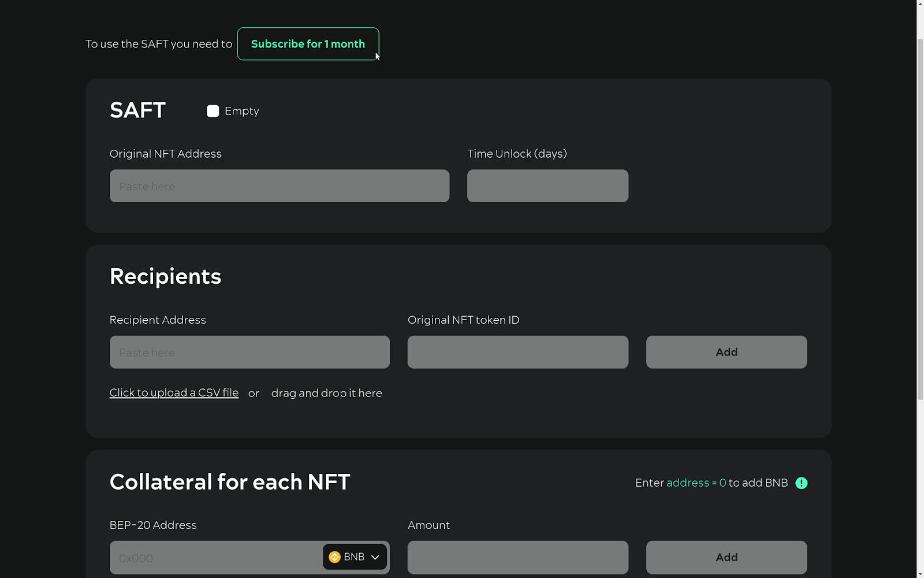Focus the Time Unlock (days) field
The height and width of the screenshot is (578, 924).
[547, 186]
